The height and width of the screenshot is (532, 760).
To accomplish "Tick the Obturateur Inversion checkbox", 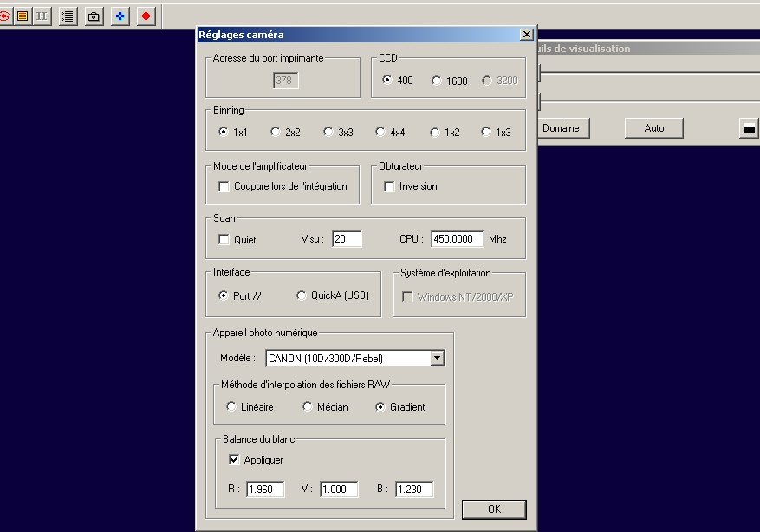I will click(x=389, y=186).
